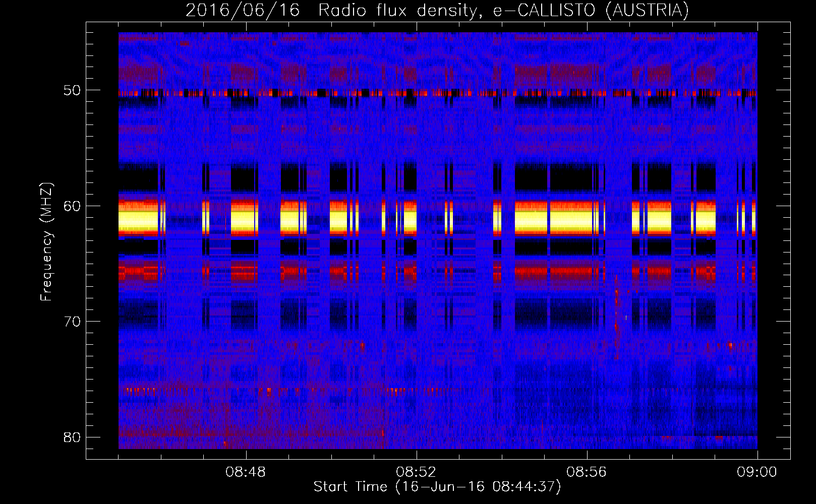Click the 'Start Time (16-Jun-16 08:44:37)' axis label
This screenshot has height=504, width=816.
[437, 487]
